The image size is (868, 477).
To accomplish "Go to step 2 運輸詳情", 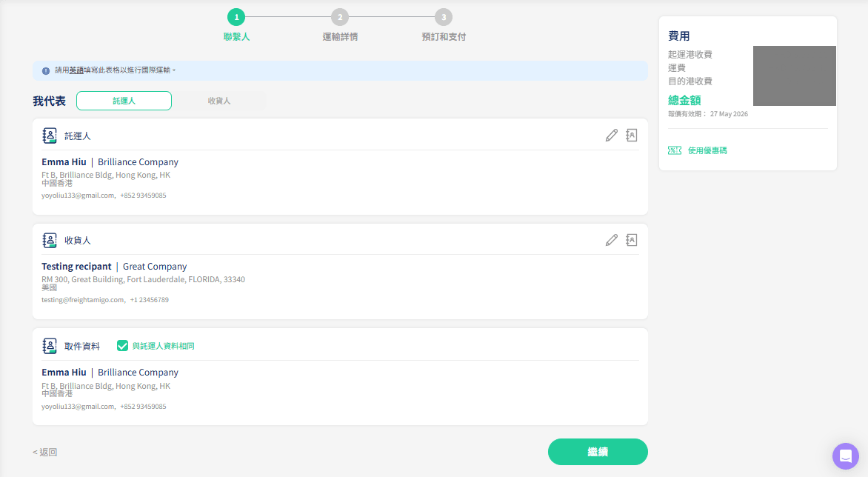I will [340, 17].
